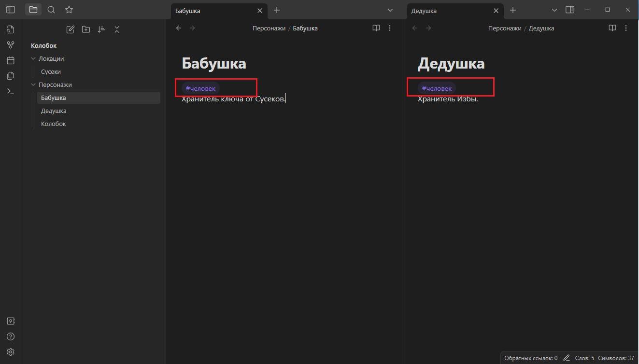Click Персонажи breadcrumb in the Бабушка pane
Screen dimensions: 639x364
(269, 28)
